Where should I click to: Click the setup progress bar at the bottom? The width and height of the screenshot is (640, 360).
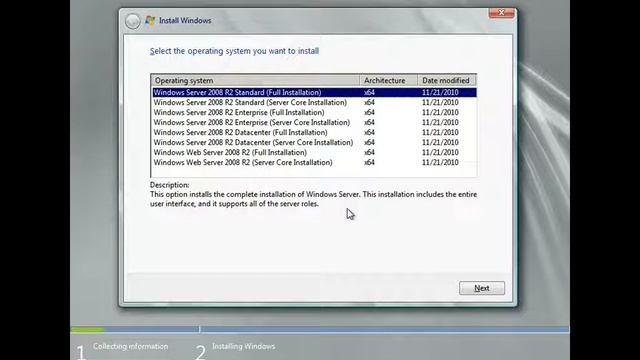tap(320, 329)
